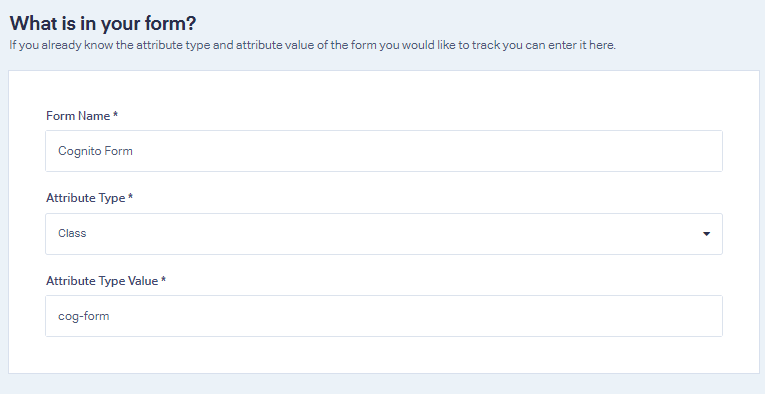Click the required asterisk beside Form Name
This screenshot has height=394, width=765.
point(116,114)
